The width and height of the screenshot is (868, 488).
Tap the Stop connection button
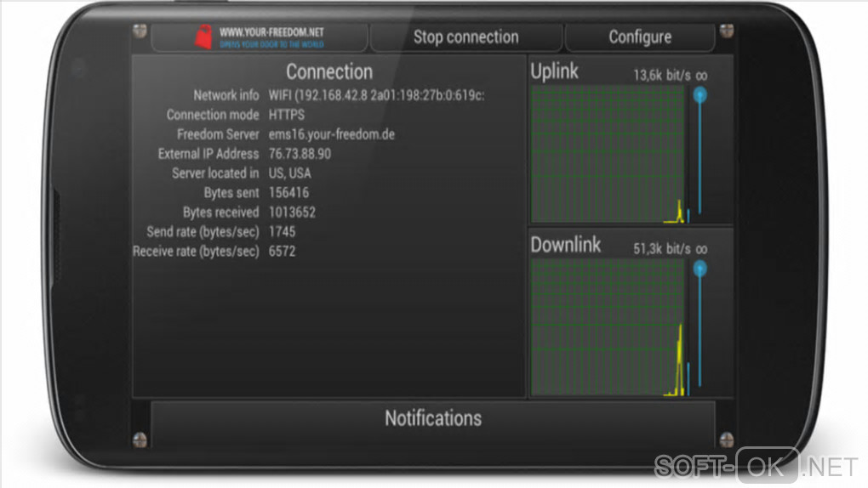[x=466, y=37]
